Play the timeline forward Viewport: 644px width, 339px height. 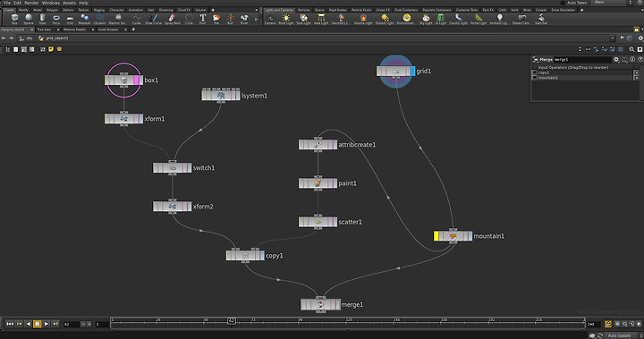(47, 324)
